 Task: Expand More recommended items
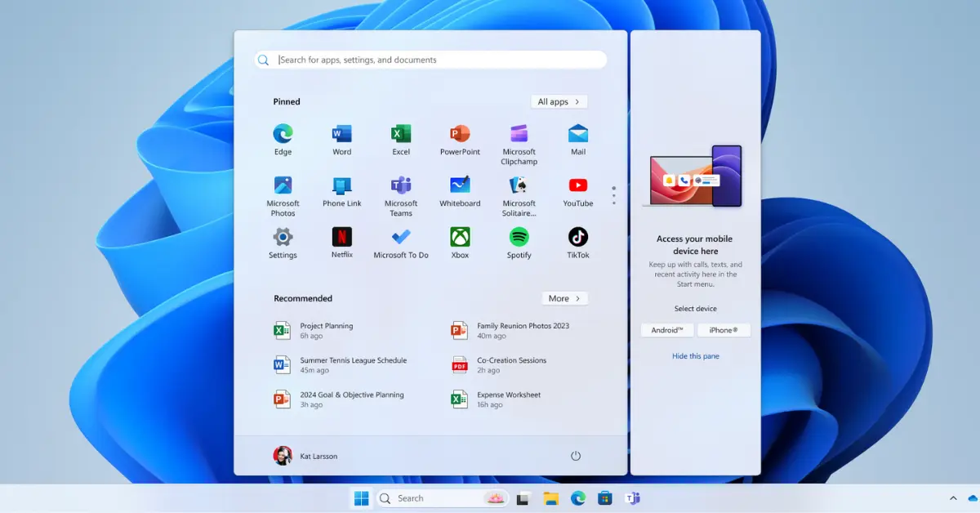[564, 299]
